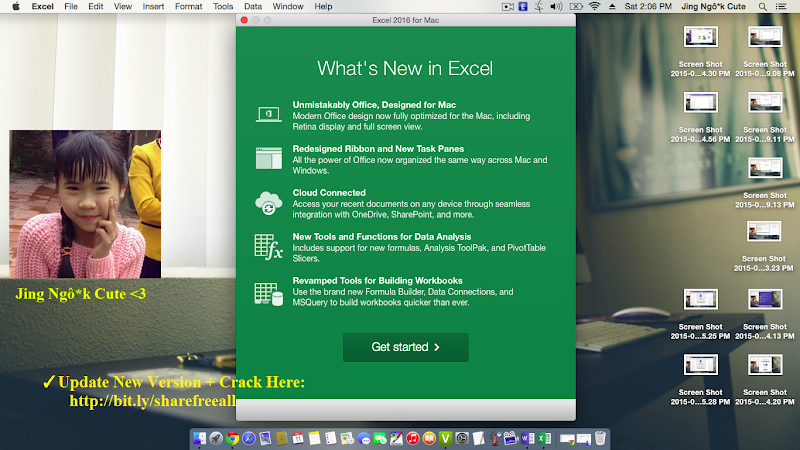Viewport: 800px width, 450px height.
Task: Open Microsoft Word in the dock
Action: coord(528,438)
